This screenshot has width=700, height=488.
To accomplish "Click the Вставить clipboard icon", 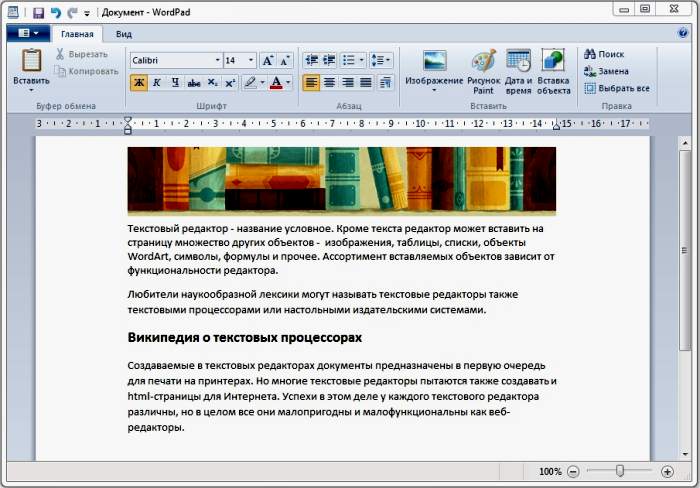I will (x=31, y=62).
